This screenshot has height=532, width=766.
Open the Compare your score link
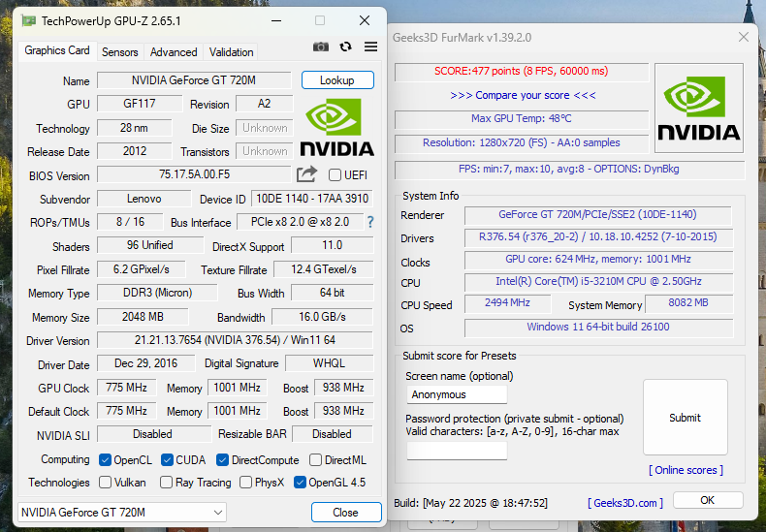coord(523,95)
